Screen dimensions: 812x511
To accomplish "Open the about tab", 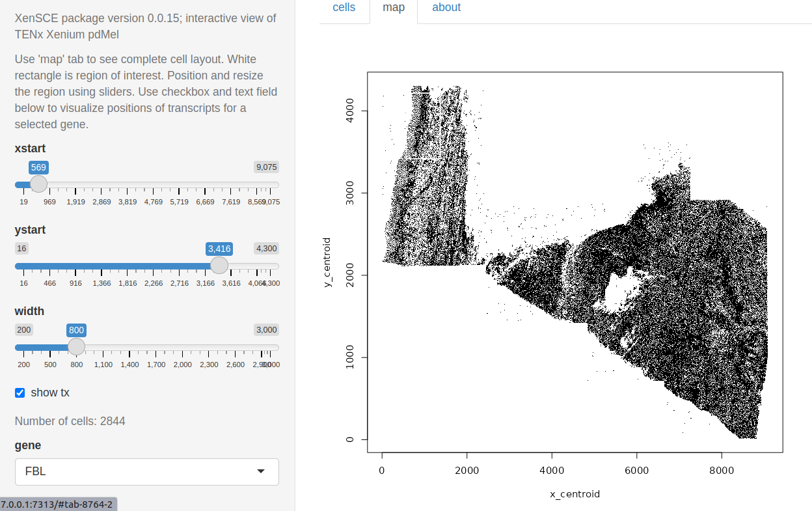I will pyautogui.click(x=446, y=8).
